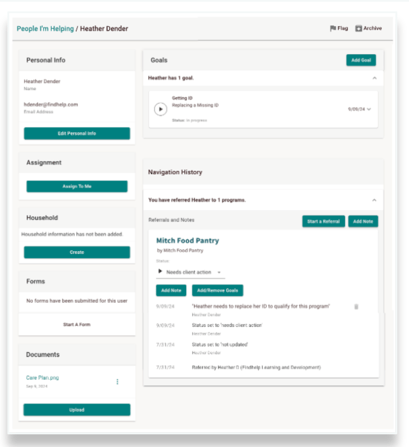This screenshot has height=447, width=409.
Task: Open the Mitch Food Pantry program link
Action: [x=188, y=240]
